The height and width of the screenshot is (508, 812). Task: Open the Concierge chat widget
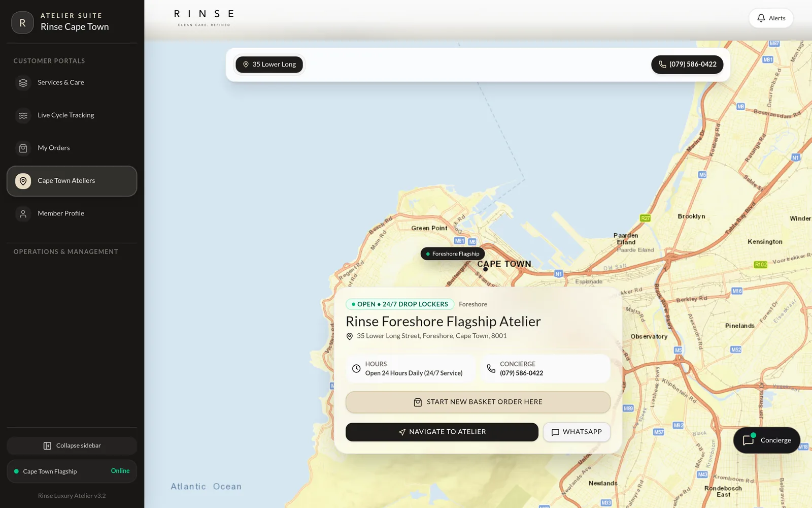click(766, 440)
